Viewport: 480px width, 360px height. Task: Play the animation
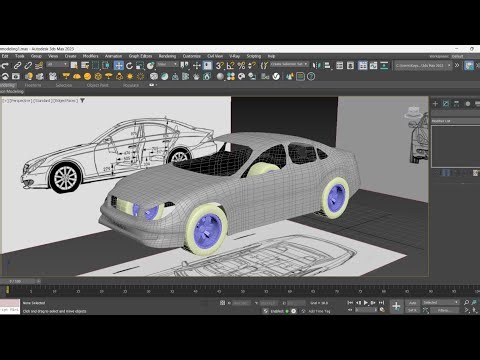coord(366,303)
